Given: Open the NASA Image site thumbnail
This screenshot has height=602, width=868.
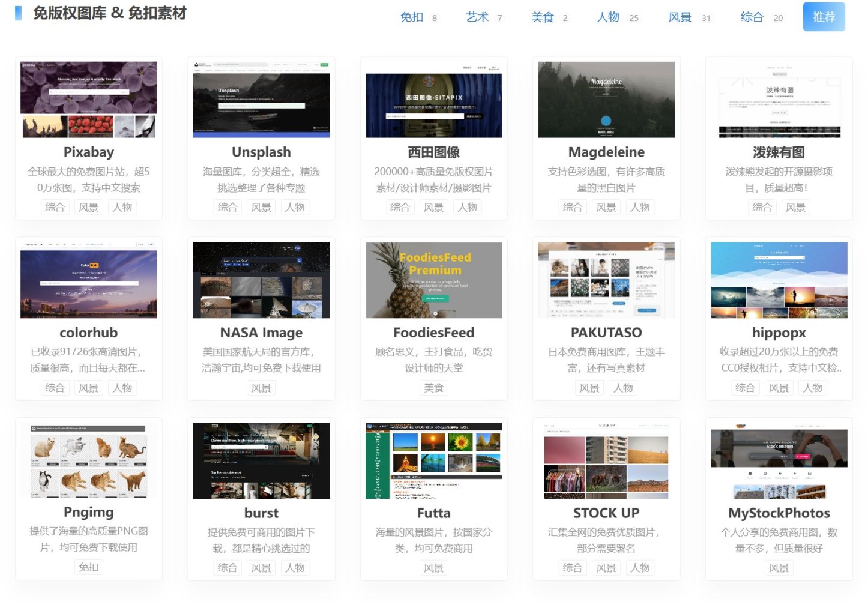Looking at the screenshot, I should pyautogui.click(x=261, y=280).
